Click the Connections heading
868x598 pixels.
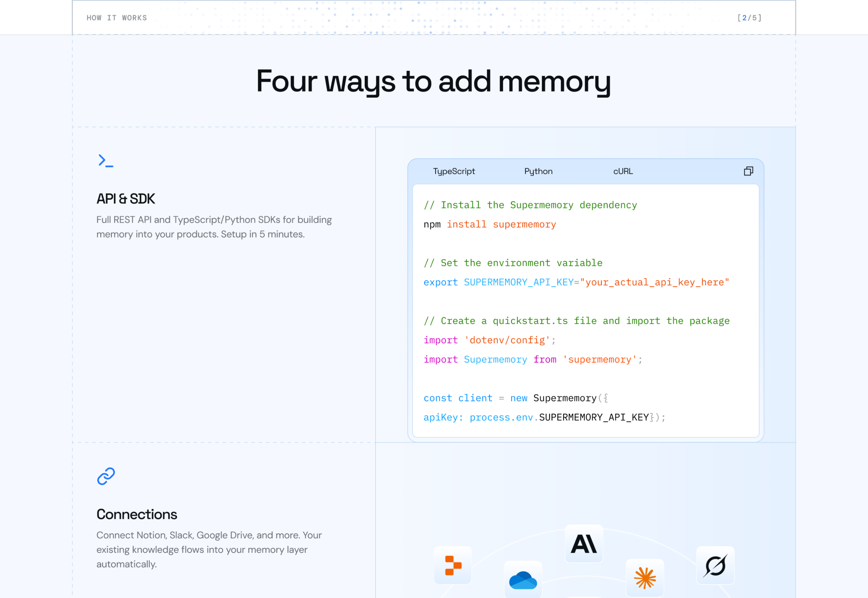tap(137, 514)
